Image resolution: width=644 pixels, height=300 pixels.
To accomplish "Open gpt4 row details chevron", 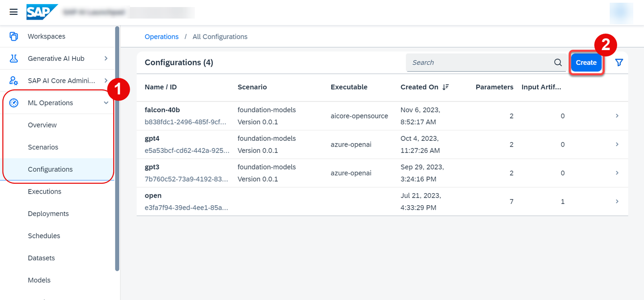I will 617,144.
